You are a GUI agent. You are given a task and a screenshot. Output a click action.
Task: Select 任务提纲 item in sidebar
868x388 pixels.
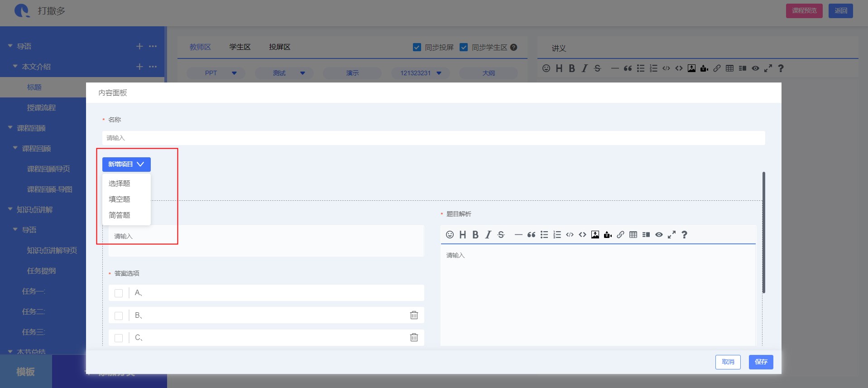click(x=41, y=271)
